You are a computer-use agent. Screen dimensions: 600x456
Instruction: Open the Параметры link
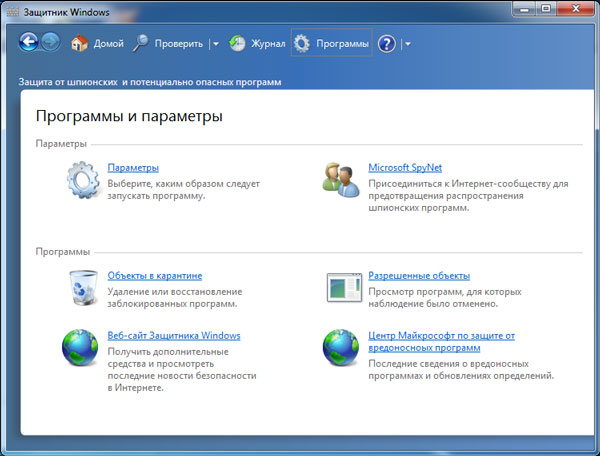(x=133, y=168)
